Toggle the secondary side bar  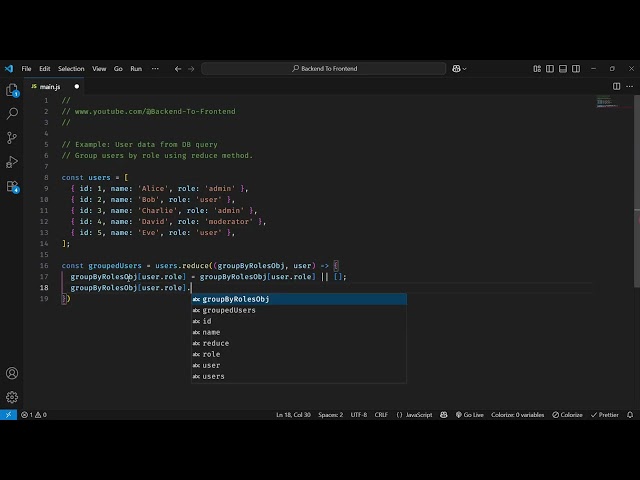coord(576,69)
